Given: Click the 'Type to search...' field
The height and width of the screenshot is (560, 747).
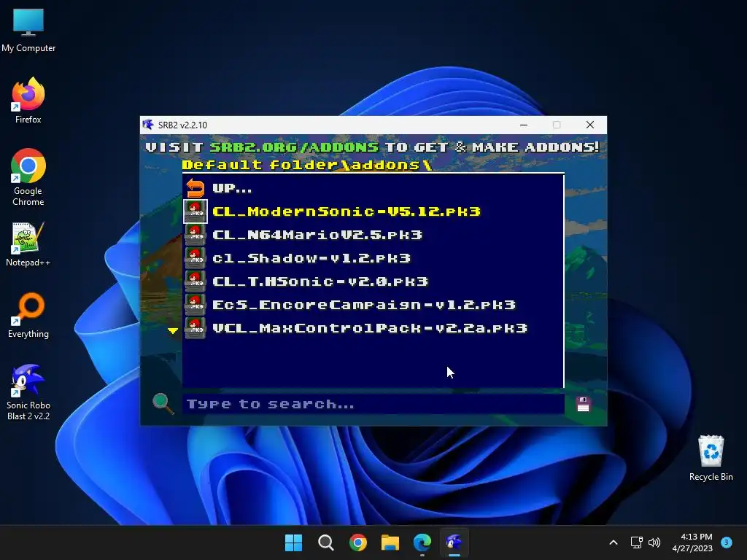Looking at the screenshot, I should (373, 404).
